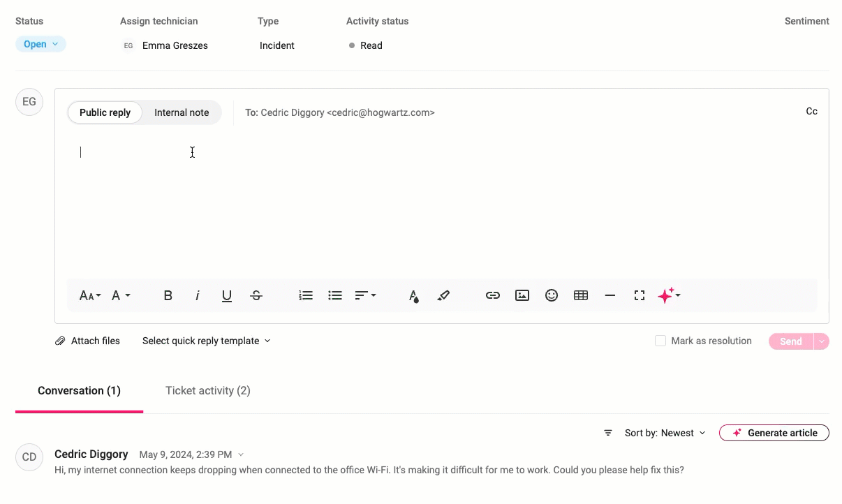The image size is (842, 504).
Task: Open text alignment options
Action: click(x=365, y=296)
